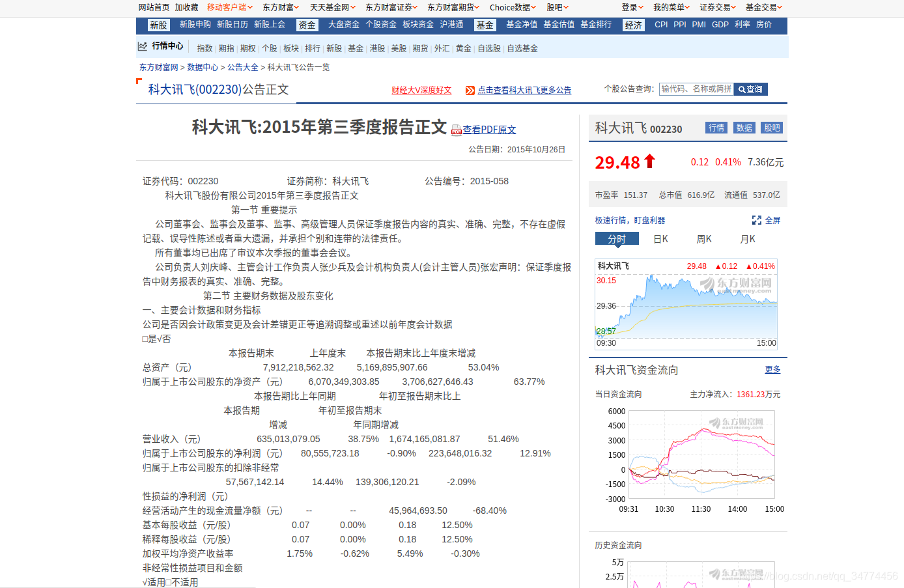
Task: Open the 资金 navigation section
Action: point(307,25)
